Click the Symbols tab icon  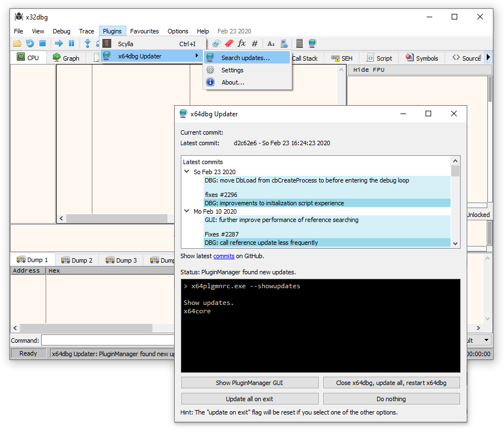click(409, 57)
